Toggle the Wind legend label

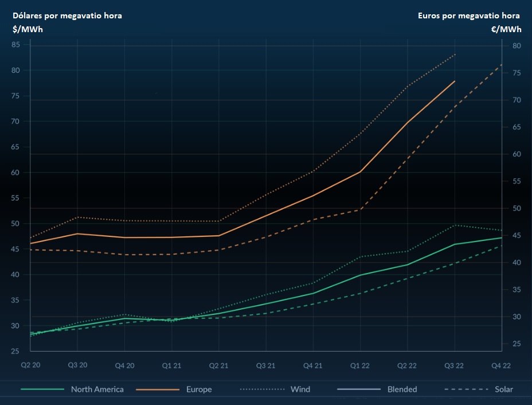click(x=300, y=390)
